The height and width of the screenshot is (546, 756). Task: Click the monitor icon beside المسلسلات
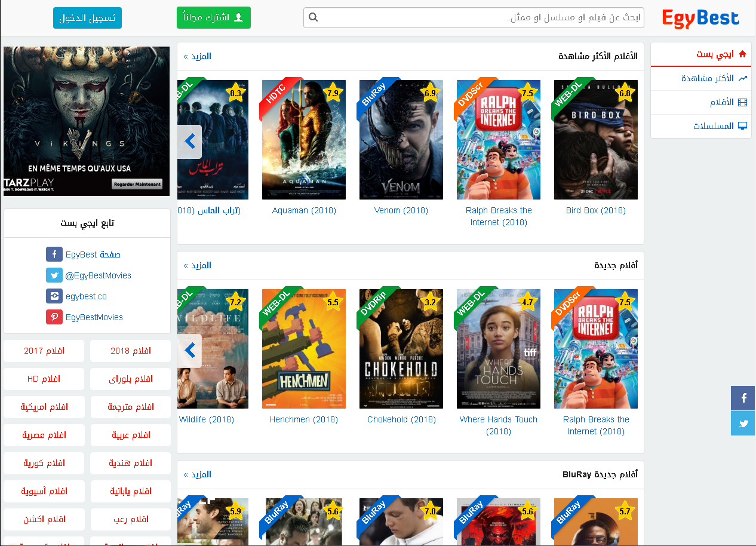click(x=743, y=126)
